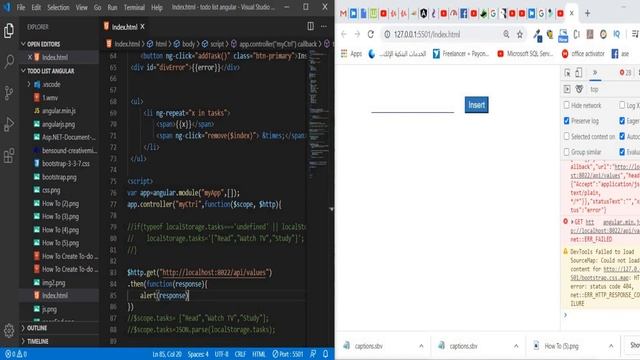Open the Explorer view in VS Code activity bar
Image resolution: width=640 pixels, height=360 pixels.
tap(9, 31)
